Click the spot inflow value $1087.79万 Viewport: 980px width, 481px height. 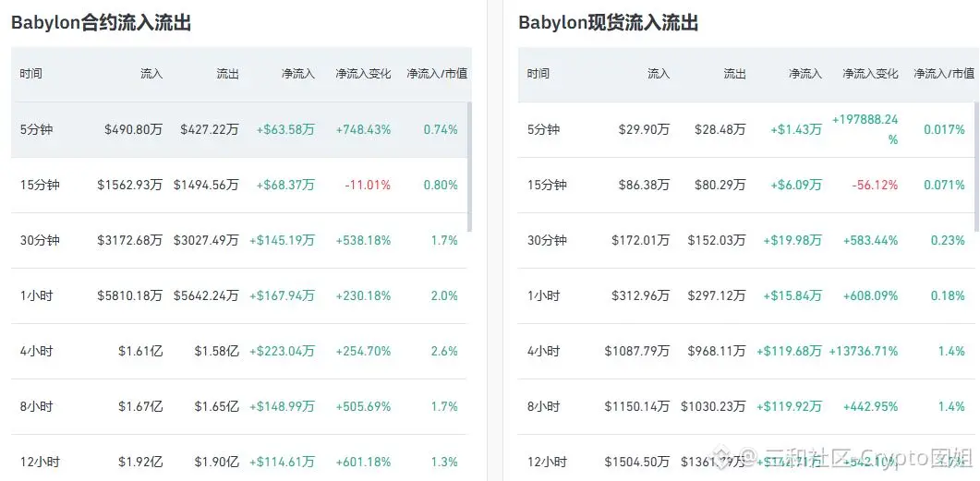[x=637, y=351]
